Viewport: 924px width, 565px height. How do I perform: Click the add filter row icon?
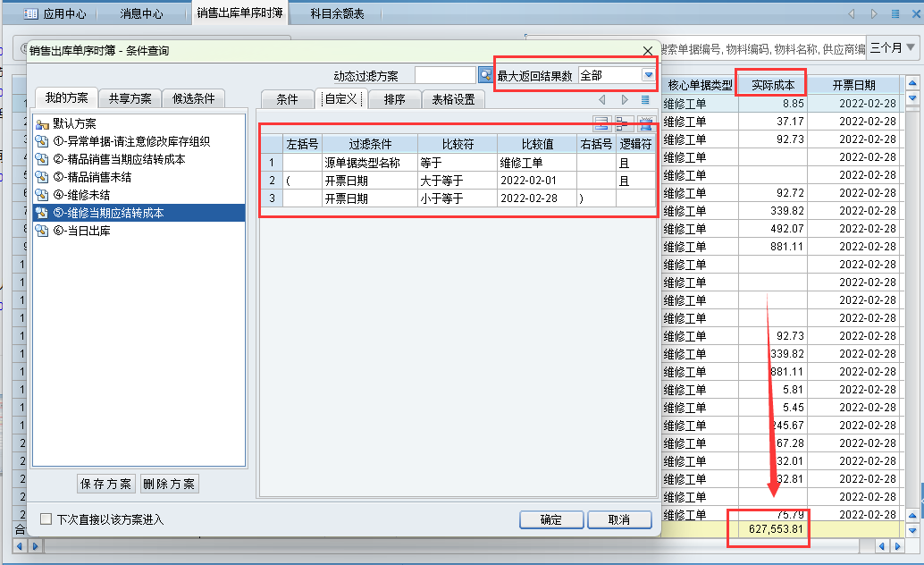pyautogui.click(x=601, y=124)
